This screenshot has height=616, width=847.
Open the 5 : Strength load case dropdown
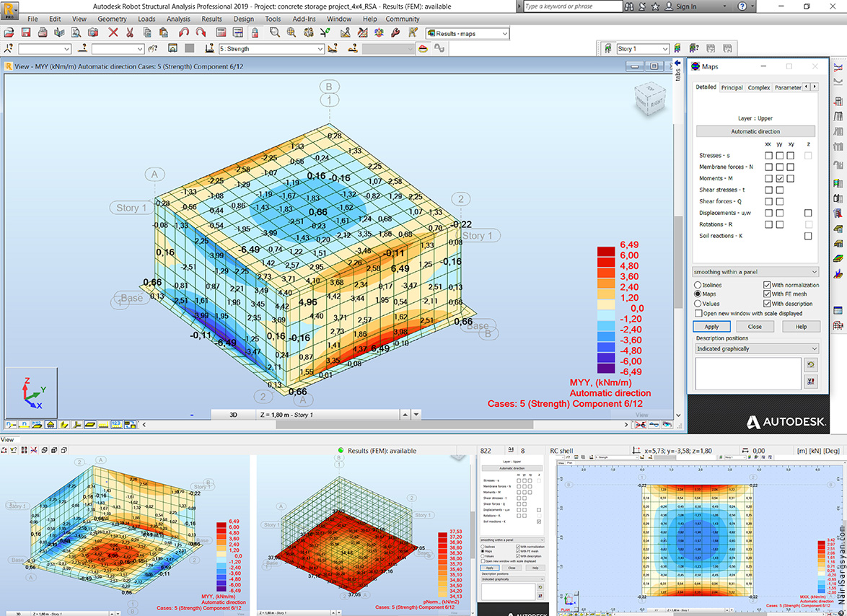[x=271, y=48]
